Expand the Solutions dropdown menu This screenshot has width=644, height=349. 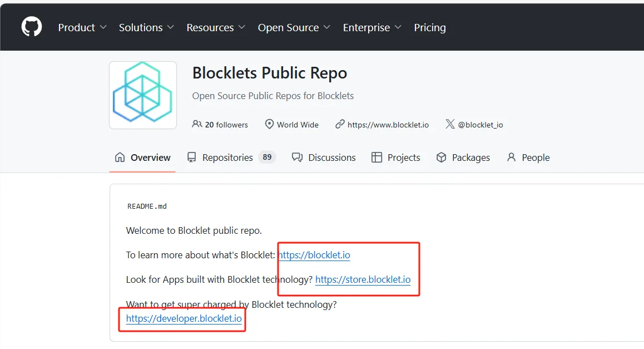146,27
